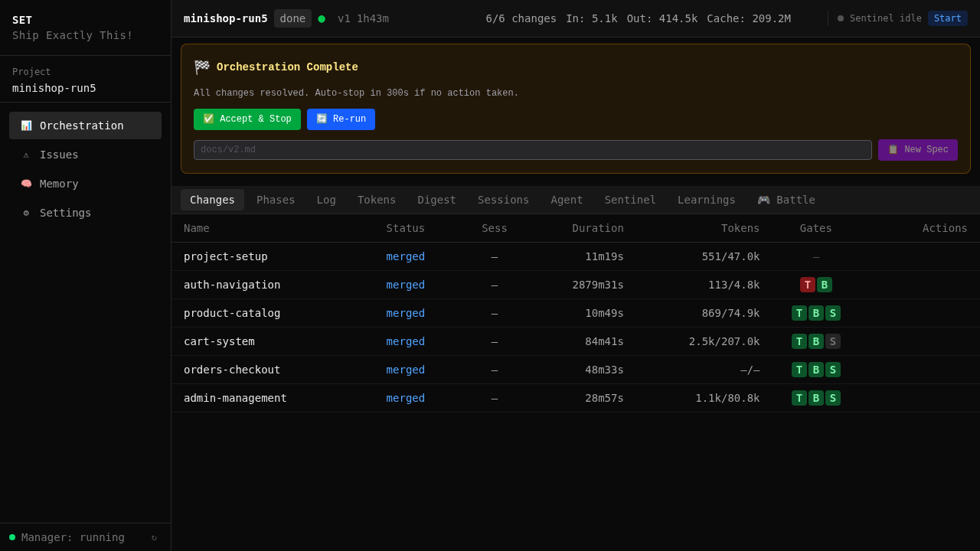The image size is (980, 551).
Task: Click merged status of orders-checkout
Action: (x=405, y=370)
